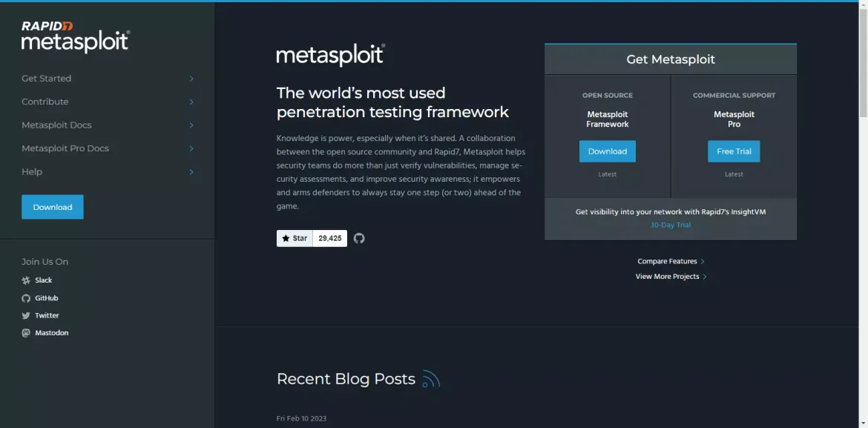Viewport: 868px width, 428px height.
Task: Expand the Help chevron
Action: [x=191, y=171]
